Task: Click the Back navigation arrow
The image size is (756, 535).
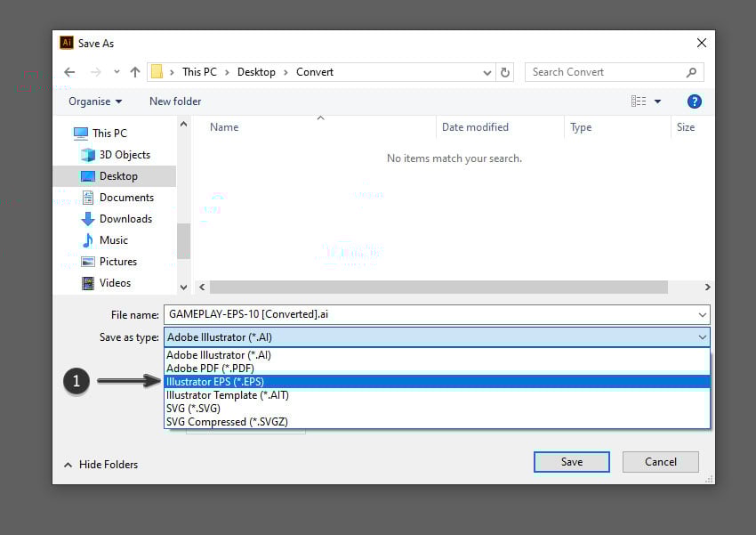Action: coord(69,72)
